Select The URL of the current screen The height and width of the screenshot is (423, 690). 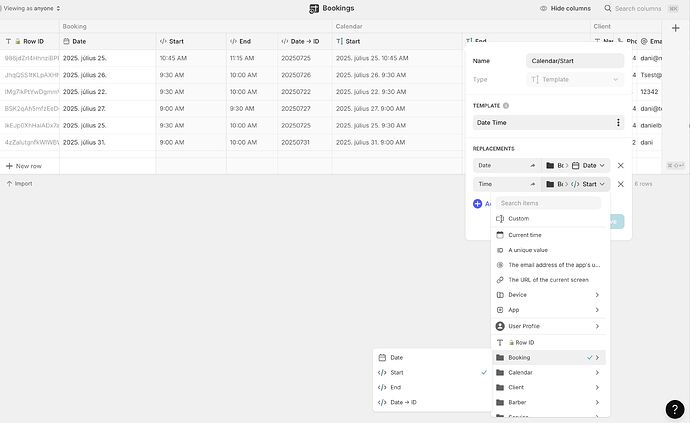(550, 280)
